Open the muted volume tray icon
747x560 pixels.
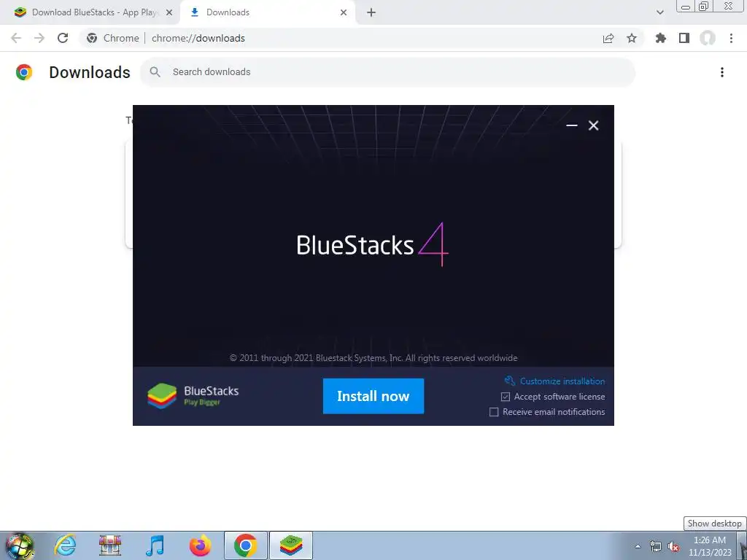point(673,546)
